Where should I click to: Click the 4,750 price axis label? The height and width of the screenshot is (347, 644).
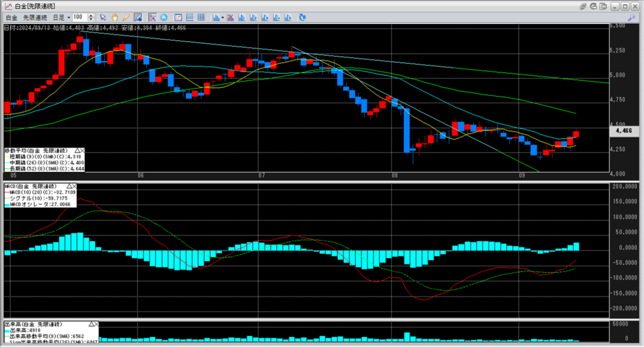point(618,100)
